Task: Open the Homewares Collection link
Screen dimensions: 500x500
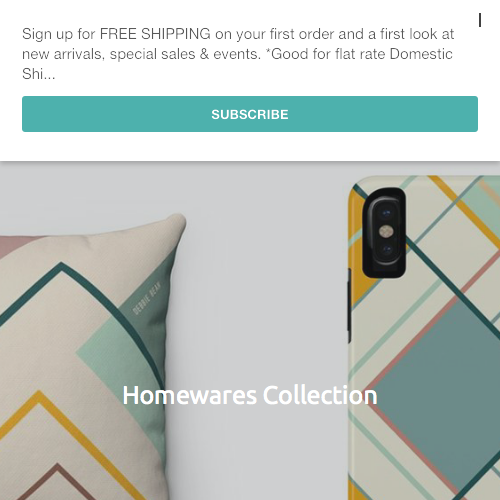Action: (x=250, y=395)
